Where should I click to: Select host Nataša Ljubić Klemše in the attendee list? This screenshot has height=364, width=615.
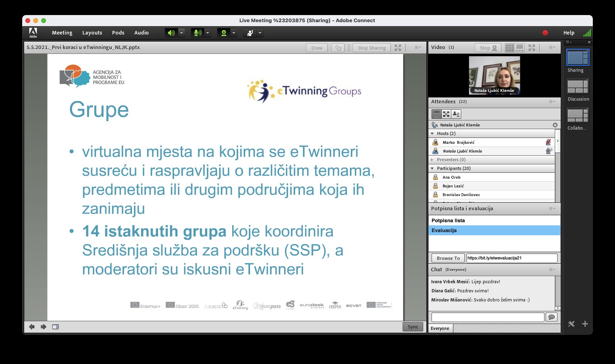click(x=492, y=151)
